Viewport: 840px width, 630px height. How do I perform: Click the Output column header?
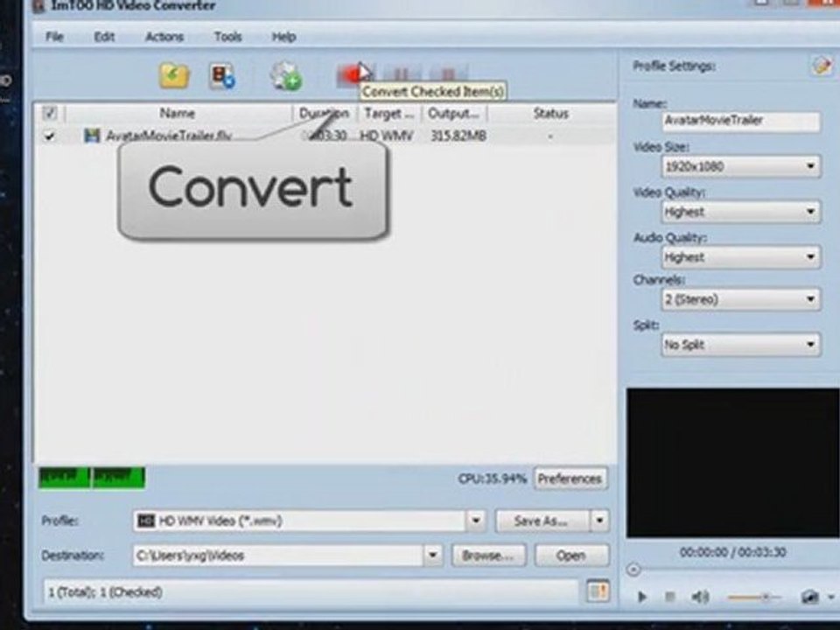pos(453,113)
